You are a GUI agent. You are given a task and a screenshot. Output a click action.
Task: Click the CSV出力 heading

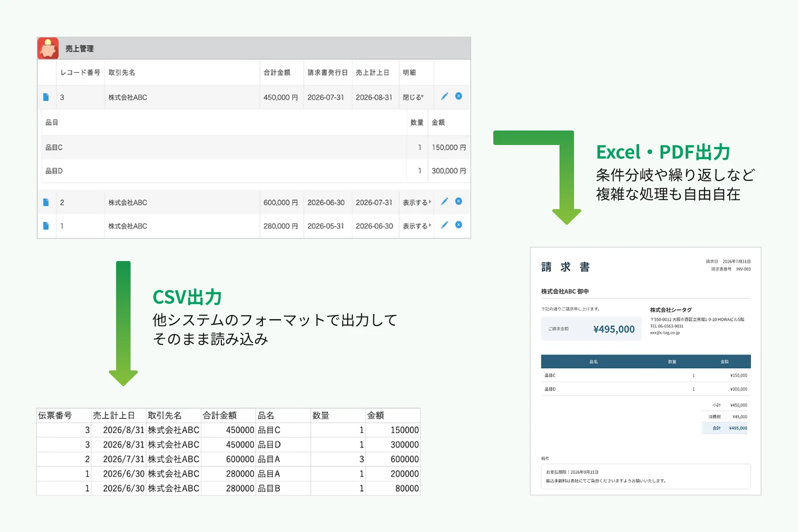point(187,297)
